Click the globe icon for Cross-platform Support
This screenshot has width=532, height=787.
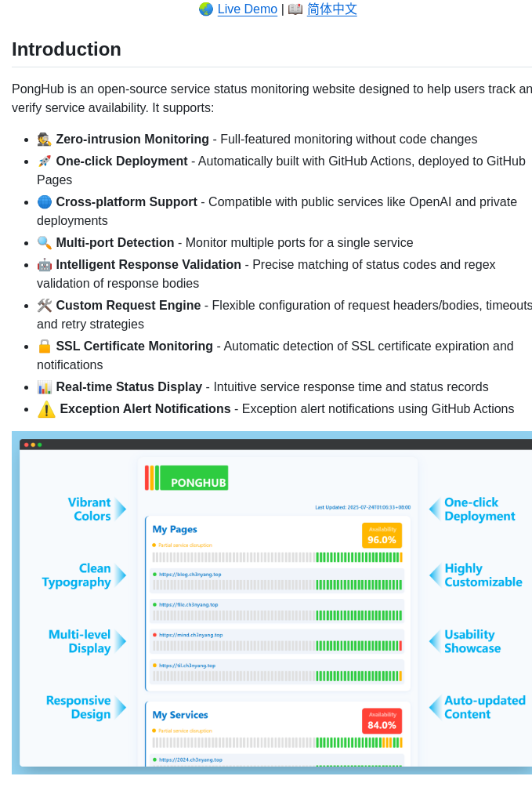point(45,202)
